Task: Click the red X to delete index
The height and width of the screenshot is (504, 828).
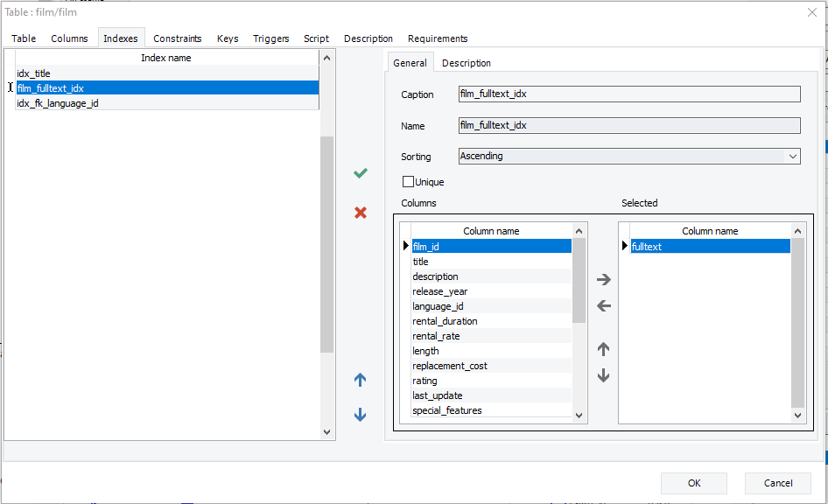Action: coord(360,212)
